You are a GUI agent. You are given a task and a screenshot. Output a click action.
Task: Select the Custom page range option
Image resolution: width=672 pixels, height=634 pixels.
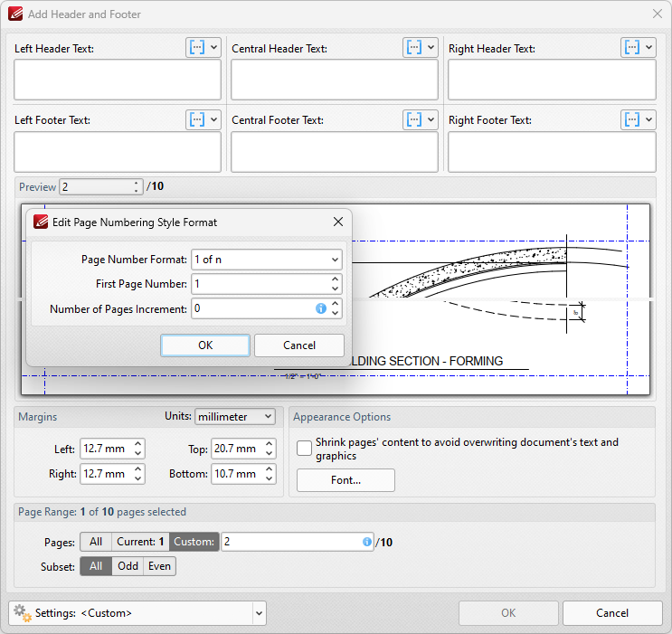(194, 542)
